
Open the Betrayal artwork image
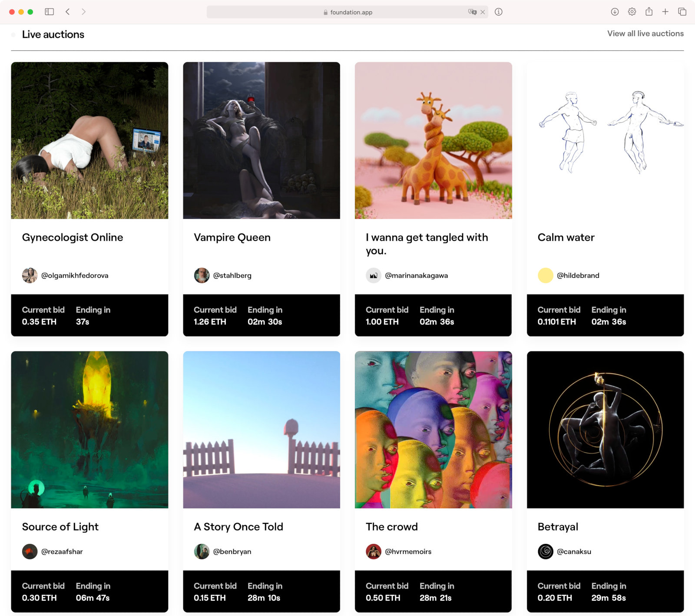coord(606,430)
